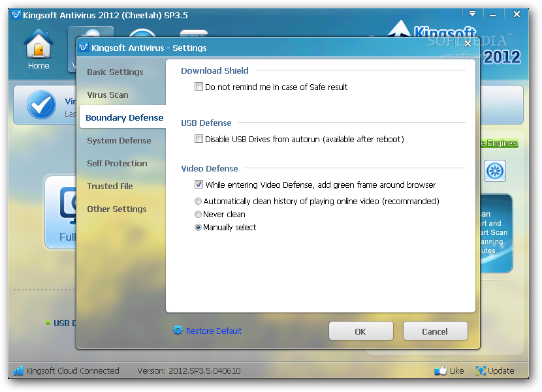The height and width of the screenshot is (392, 542).
Task: Switch to the Virus Scan settings tab
Action: pyautogui.click(x=108, y=95)
